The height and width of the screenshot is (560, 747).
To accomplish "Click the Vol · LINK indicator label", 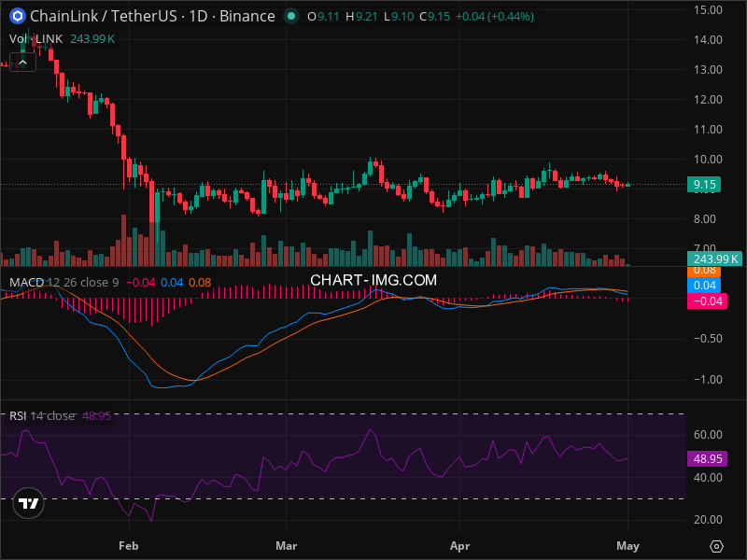I will [x=35, y=39].
